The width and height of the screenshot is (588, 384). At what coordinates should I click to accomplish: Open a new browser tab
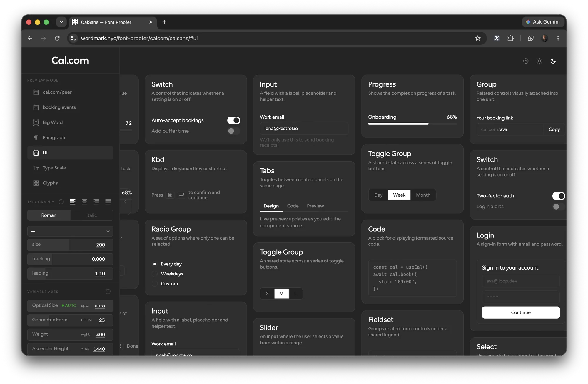point(164,22)
